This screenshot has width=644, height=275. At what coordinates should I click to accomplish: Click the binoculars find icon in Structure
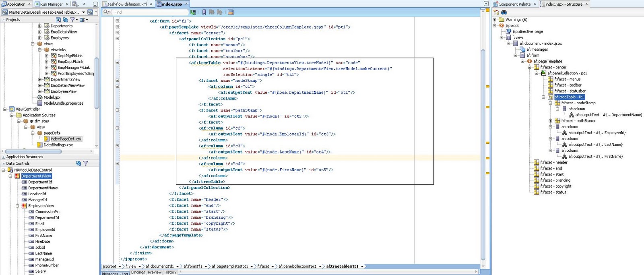pos(504,12)
